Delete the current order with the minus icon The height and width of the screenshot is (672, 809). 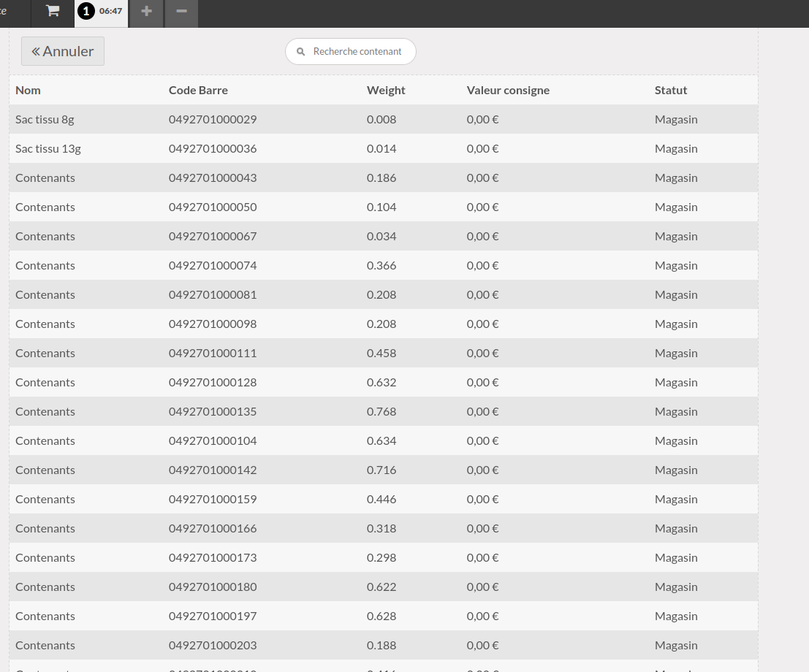(x=181, y=12)
